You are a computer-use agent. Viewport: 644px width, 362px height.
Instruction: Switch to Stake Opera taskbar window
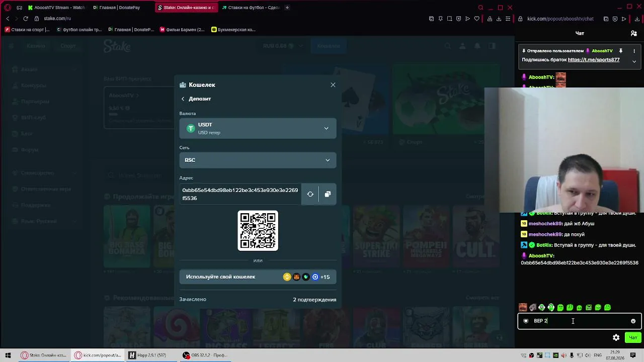pos(43,355)
